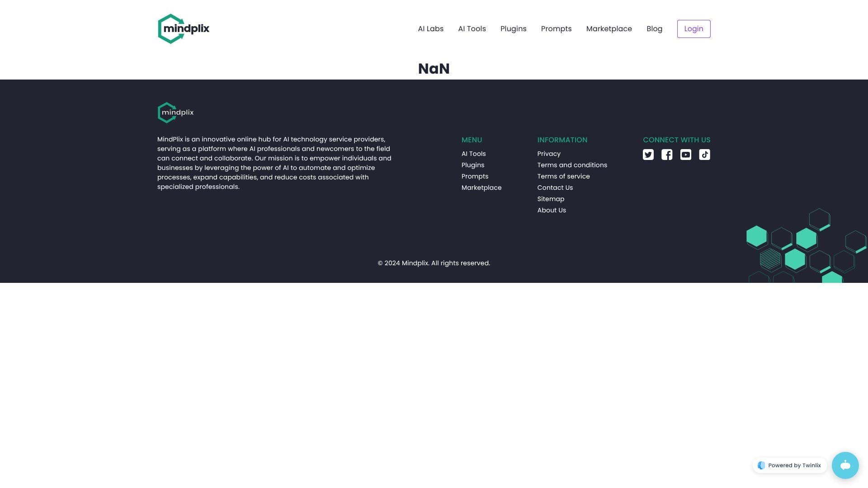Open the TikTok social icon in footer
868x488 pixels.
coord(704,155)
